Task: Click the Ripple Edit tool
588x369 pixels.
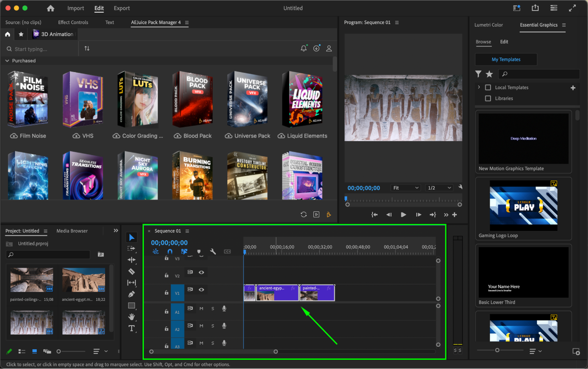Action: coord(131,260)
